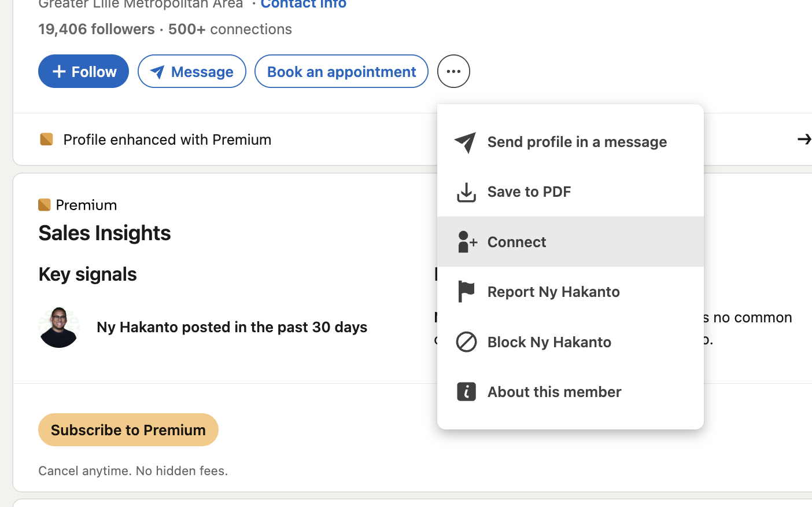This screenshot has width=812, height=507.
Task: Click the Block circle-slash icon
Action: point(466,342)
